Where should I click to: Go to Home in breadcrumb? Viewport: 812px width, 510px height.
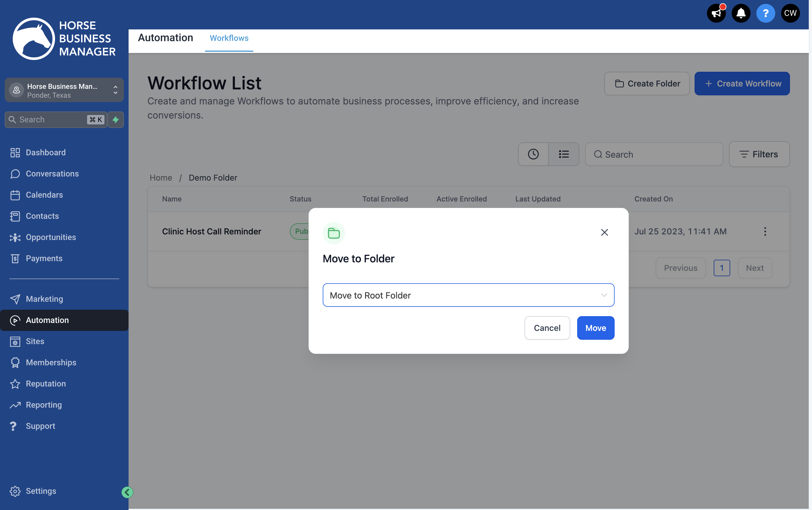coord(161,178)
